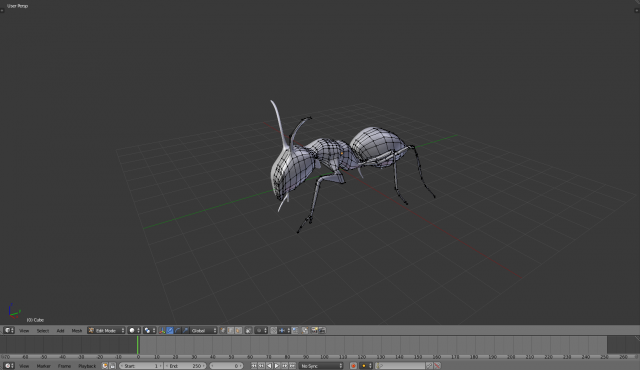
Task: Open the viewport shading dropdown
Action: (134, 330)
